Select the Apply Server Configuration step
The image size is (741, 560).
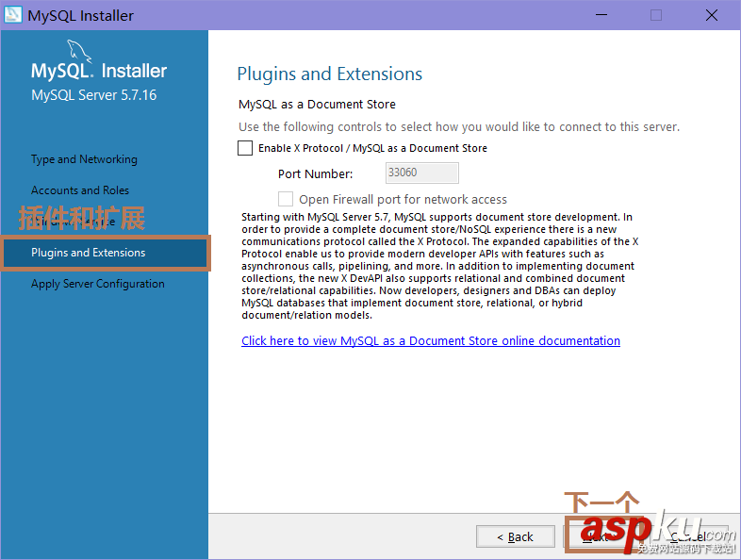98,284
